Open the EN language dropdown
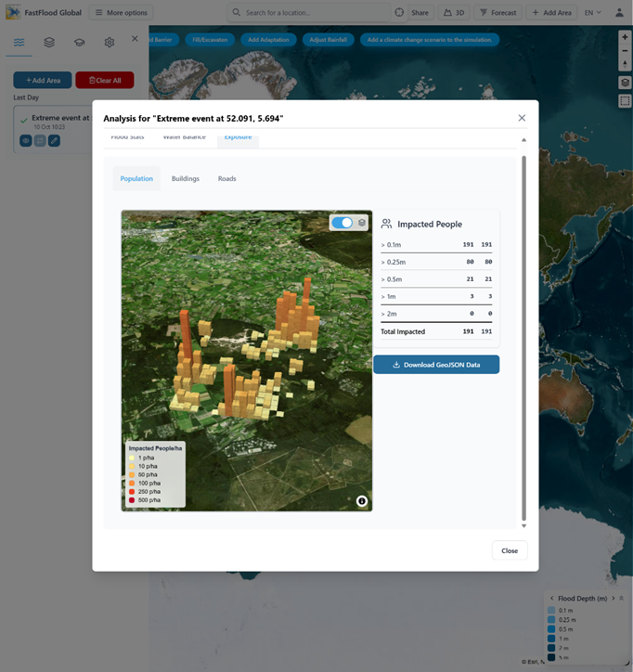Image resolution: width=633 pixels, height=672 pixels. 592,13
